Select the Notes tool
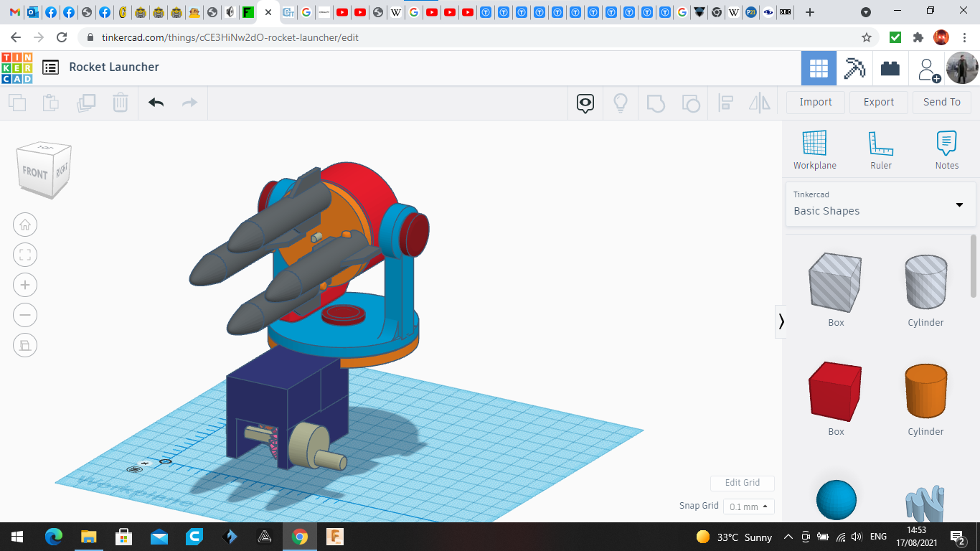The width and height of the screenshot is (980, 551). pyautogui.click(x=947, y=150)
